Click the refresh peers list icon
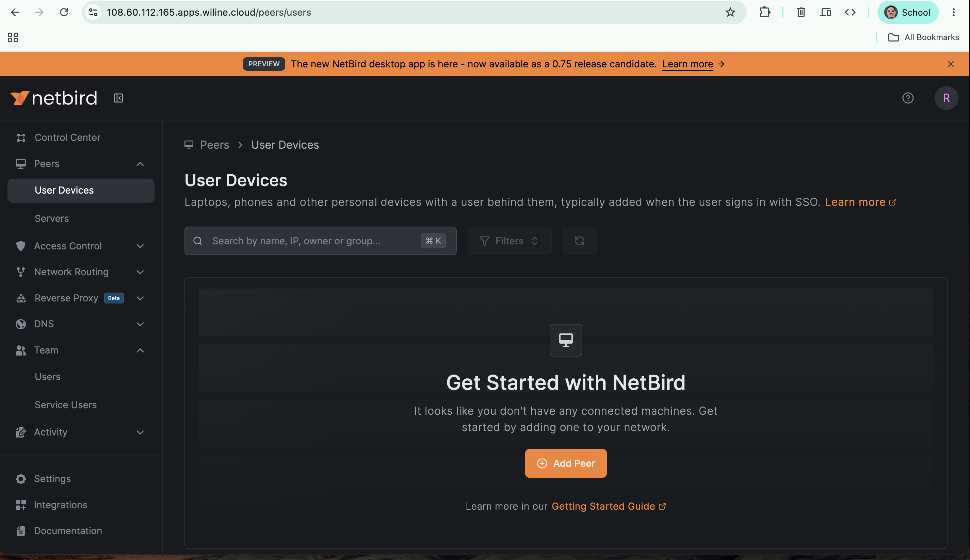Viewport: 970px width, 560px height. click(579, 241)
